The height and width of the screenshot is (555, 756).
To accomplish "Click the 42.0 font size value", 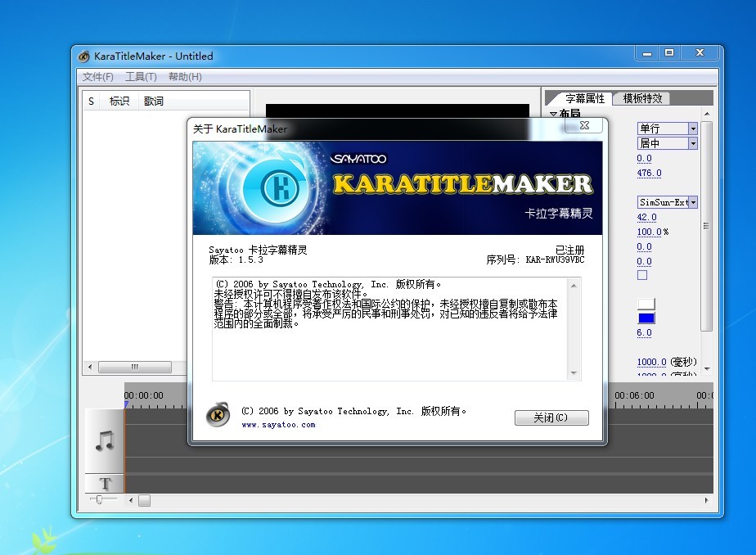I will [646, 217].
